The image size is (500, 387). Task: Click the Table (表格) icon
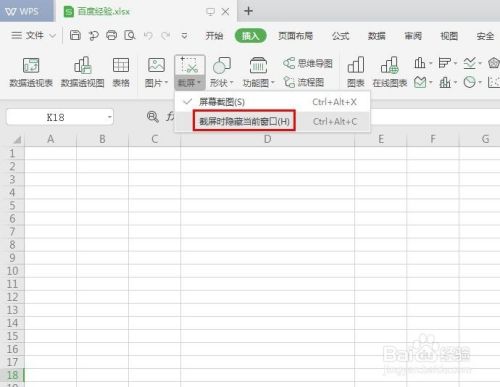pyautogui.click(x=121, y=72)
